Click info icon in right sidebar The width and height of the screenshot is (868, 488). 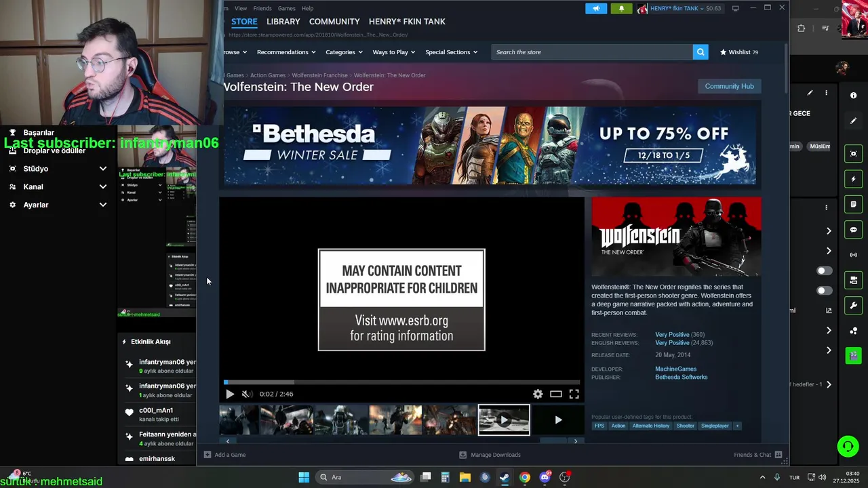[x=853, y=96]
